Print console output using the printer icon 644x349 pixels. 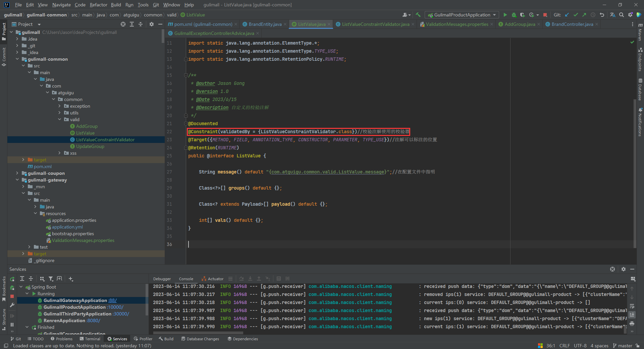[x=632, y=323]
